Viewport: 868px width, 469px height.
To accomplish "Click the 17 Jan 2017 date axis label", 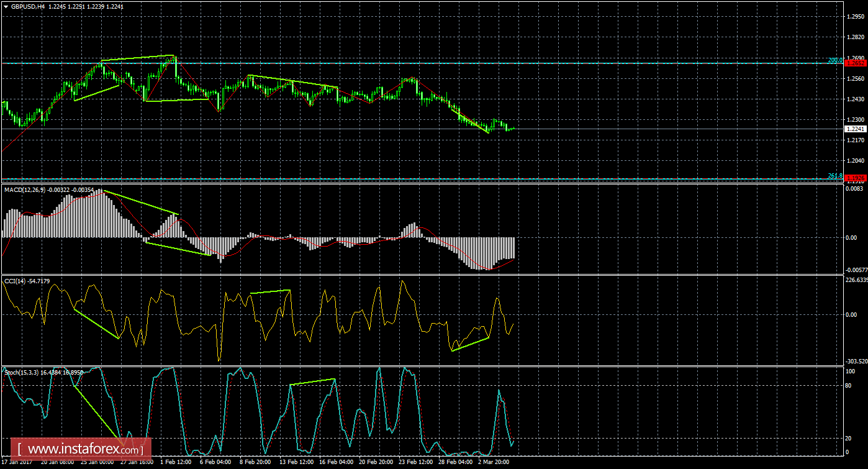I will [x=19, y=463].
